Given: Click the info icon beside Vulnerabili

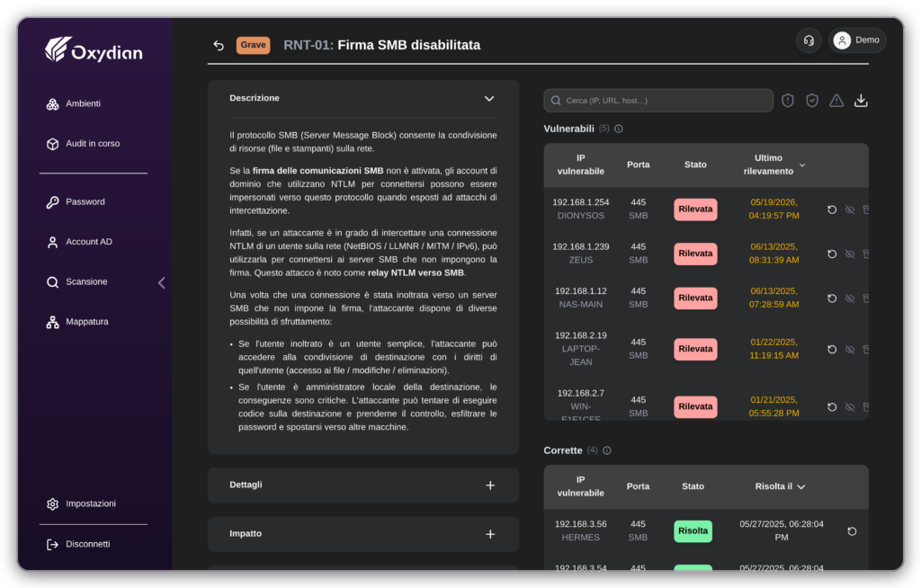Looking at the screenshot, I should pyautogui.click(x=619, y=129).
